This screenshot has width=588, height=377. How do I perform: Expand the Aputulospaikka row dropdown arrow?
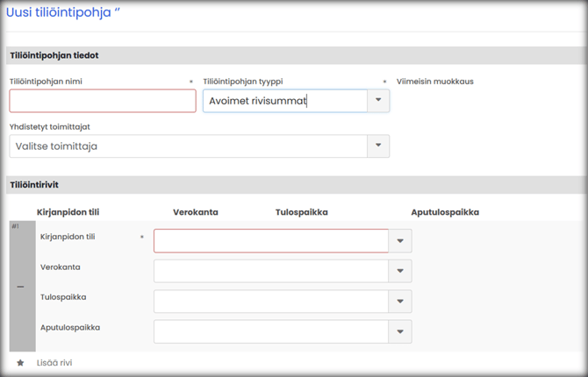400,331
